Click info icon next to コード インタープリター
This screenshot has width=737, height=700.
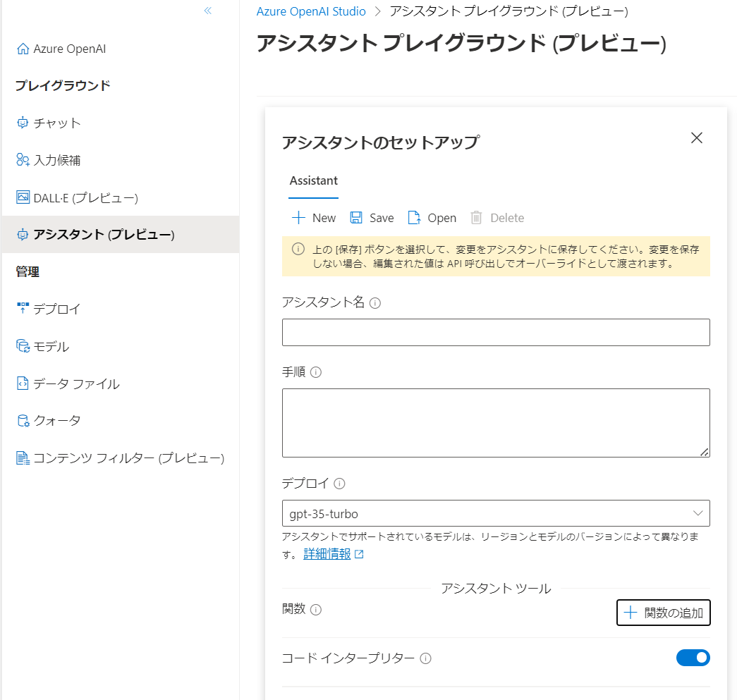[425, 658]
